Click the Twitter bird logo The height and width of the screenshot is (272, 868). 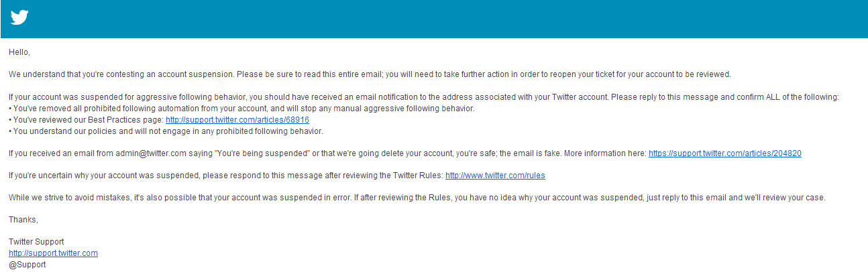(19, 18)
